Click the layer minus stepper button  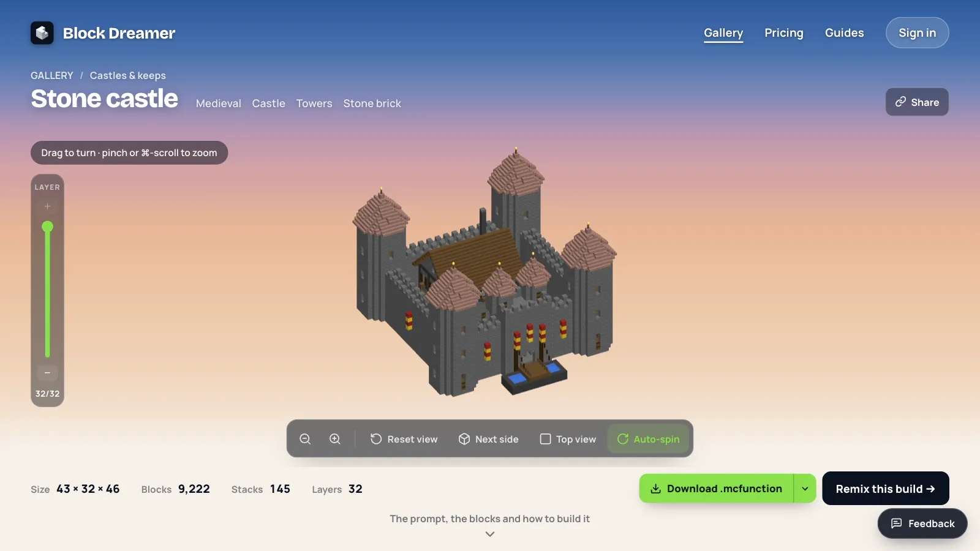pos(47,372)
